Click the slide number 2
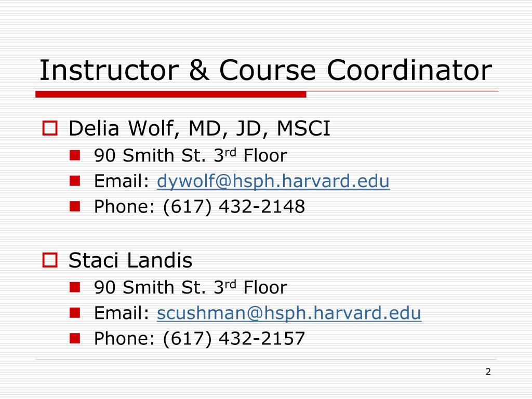 pyautogui.click(x=488, y=372)
